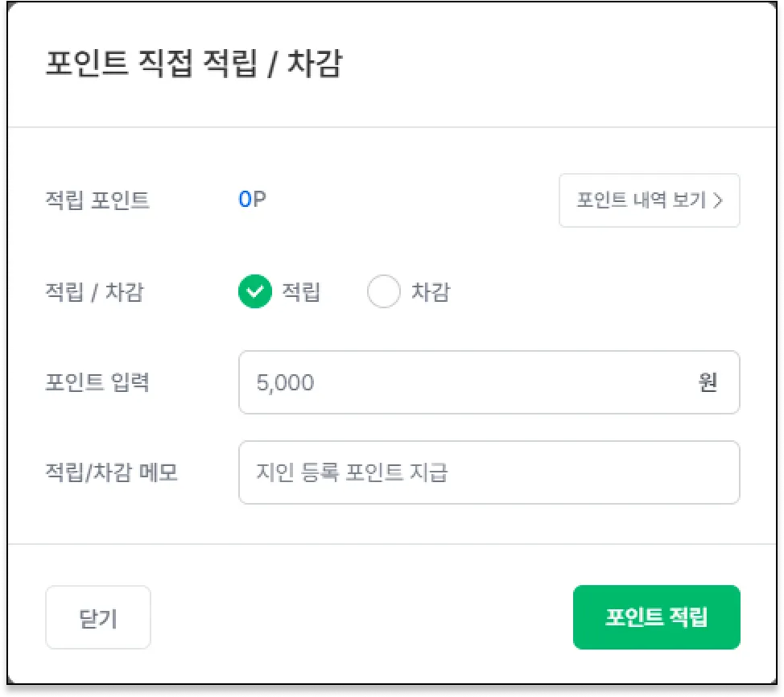Image resolution: width=784 pixels, height=697 pixels.
Task: Select the empty 차감 radio circle
Action: point(383,292)
